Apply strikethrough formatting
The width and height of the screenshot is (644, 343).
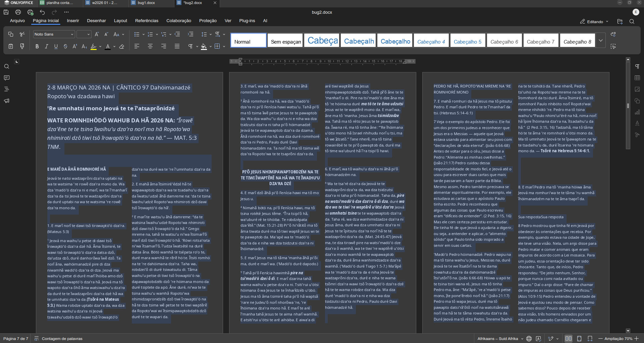65,47
